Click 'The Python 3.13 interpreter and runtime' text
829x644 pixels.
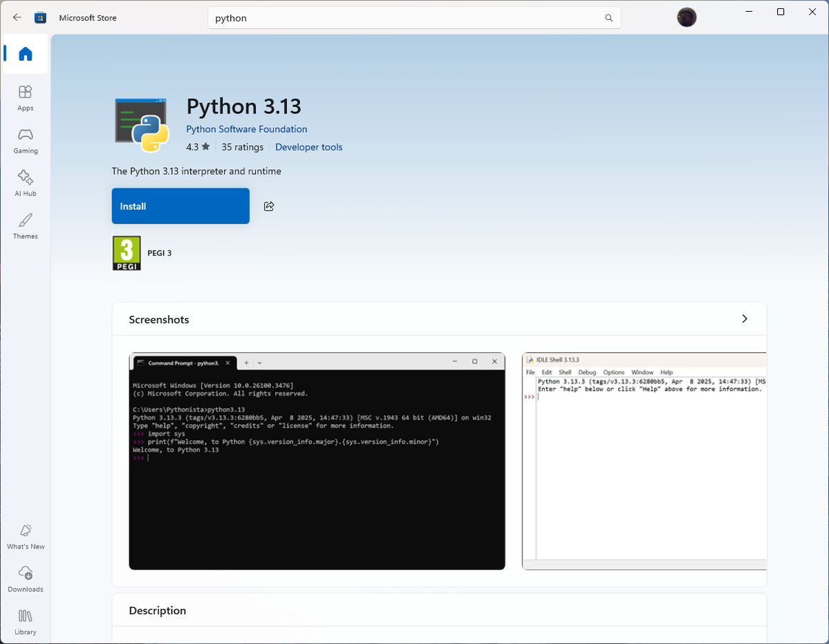coord(196,171)
